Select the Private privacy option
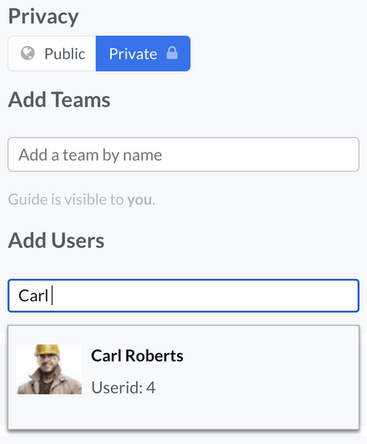Viewport: 367px width, 444px height. tap(143, 54)
